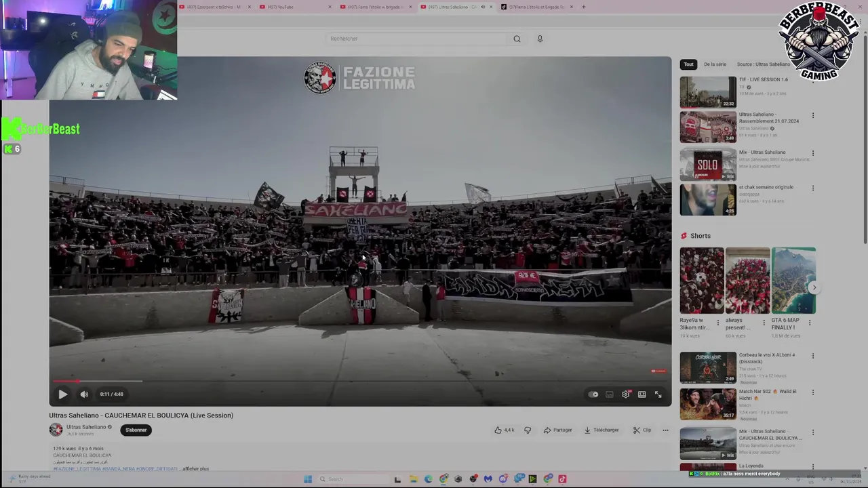Play the paused video

tap(62, 394)
